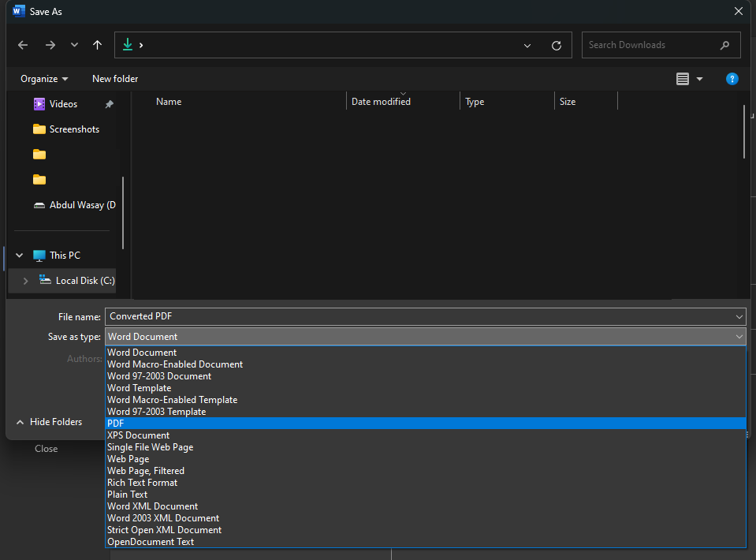The width and height of the screenshot is (756, 560).
Task: Click the Forward navigation arrow
Action: (50, 45)
